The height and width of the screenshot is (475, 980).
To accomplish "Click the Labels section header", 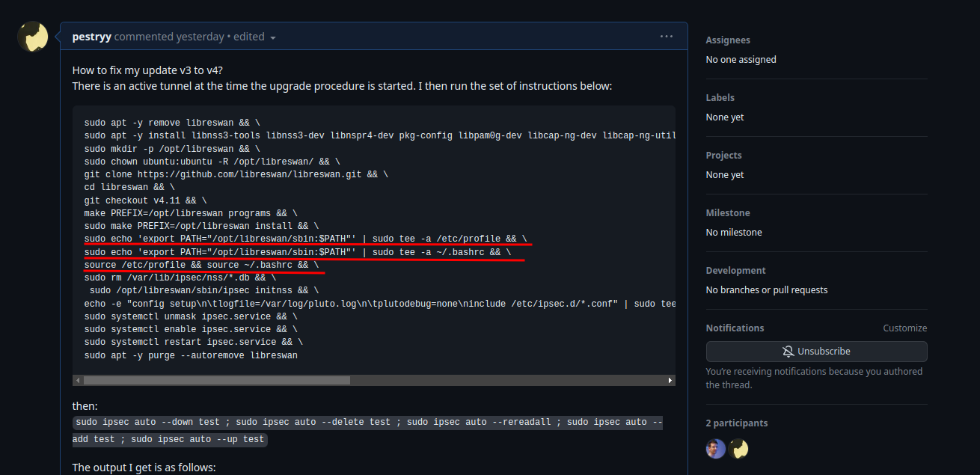I will click(720, 97).
